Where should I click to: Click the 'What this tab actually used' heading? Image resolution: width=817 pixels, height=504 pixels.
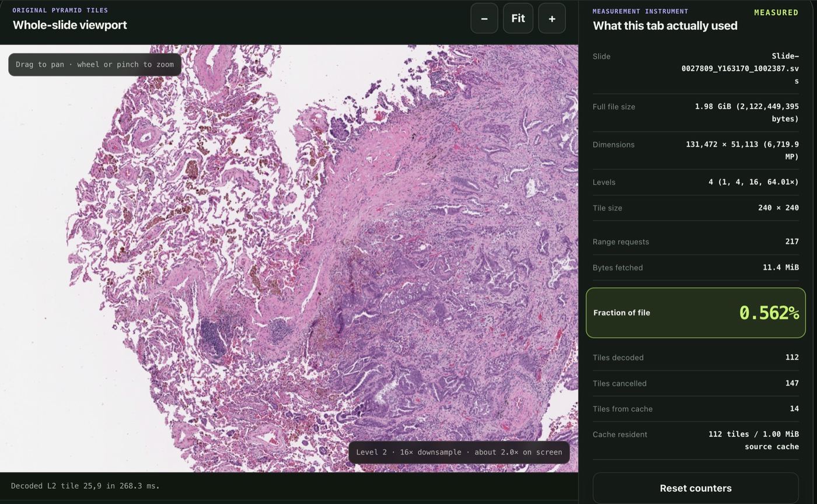coord(665,26)
